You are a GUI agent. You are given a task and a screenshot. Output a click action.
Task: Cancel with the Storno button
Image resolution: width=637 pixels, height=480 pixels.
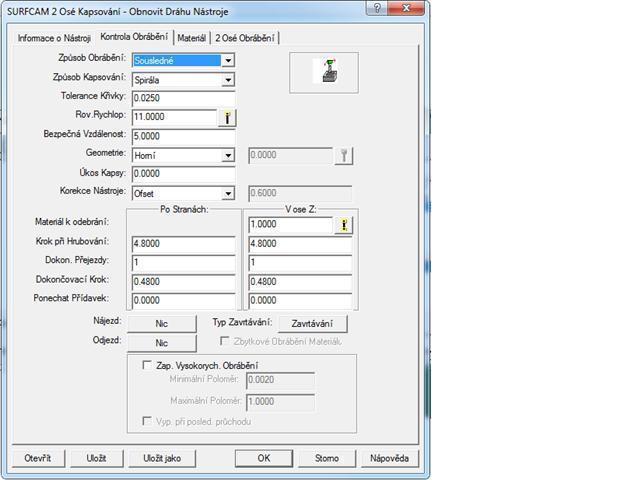[327, 458]
